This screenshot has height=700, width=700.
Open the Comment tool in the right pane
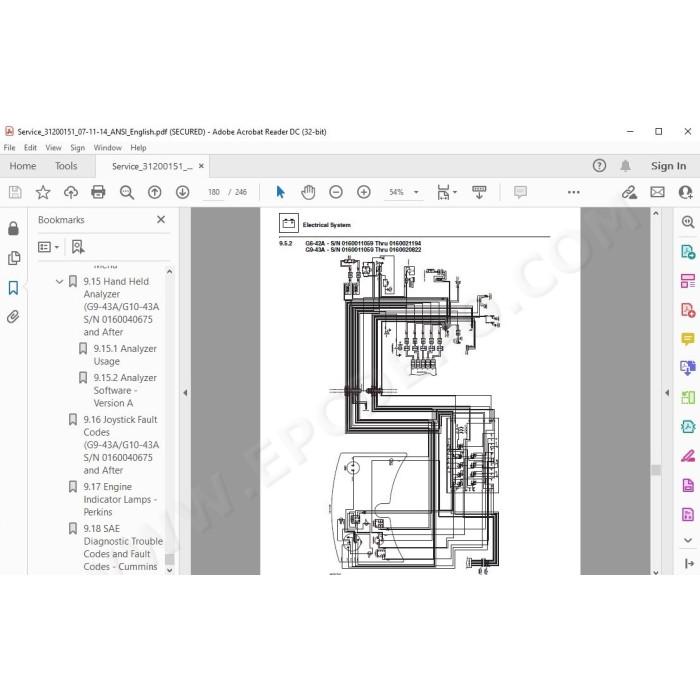point(688,339)
